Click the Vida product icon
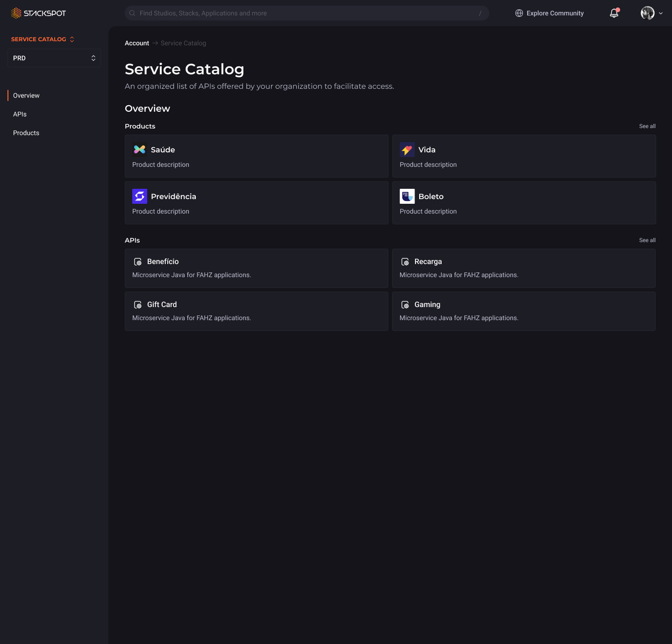This screenshot has height=644, width=672. click(407, 150)
